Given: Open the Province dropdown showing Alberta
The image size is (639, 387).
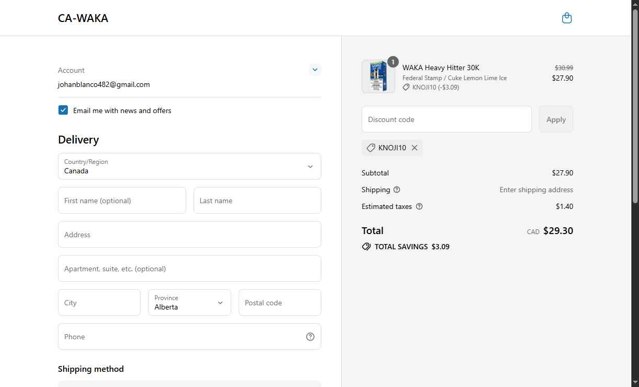Looking at the screenshot, I should click(189, 303).
